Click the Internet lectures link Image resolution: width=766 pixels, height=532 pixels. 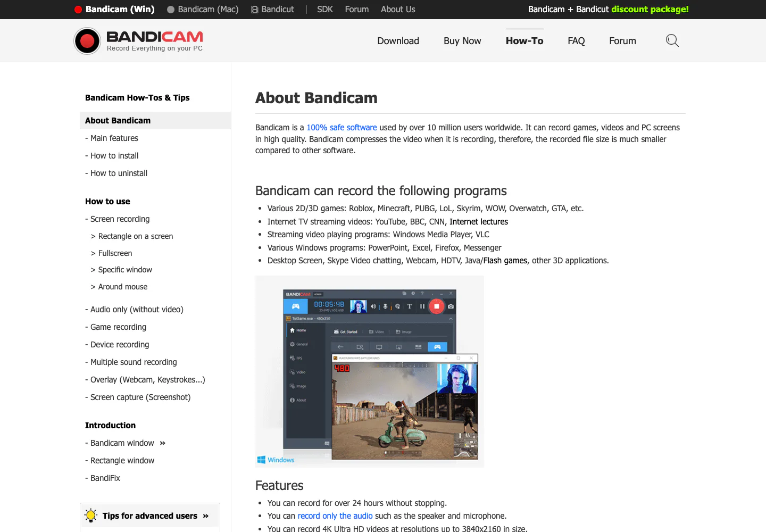479,222
